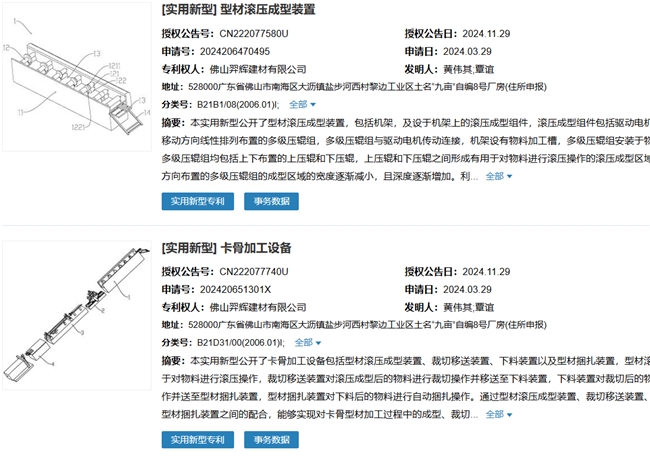Click publication number CN222077740U
The width and height of the screenshot is (650, 463).
254,272
